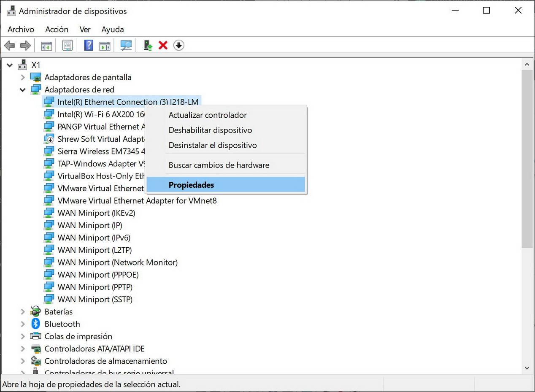Expand Colas de impresión
535x392 pixels.
pyautogui.click(x=23, y=336)
